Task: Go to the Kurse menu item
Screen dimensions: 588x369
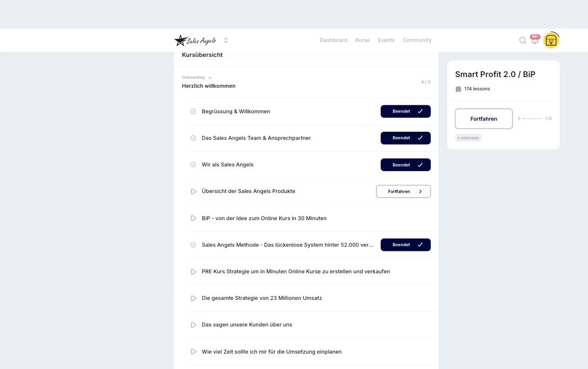Action: point(362,40)
